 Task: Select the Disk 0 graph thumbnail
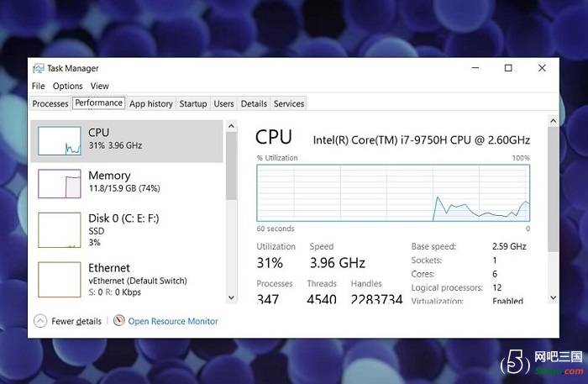click(60, 230)
